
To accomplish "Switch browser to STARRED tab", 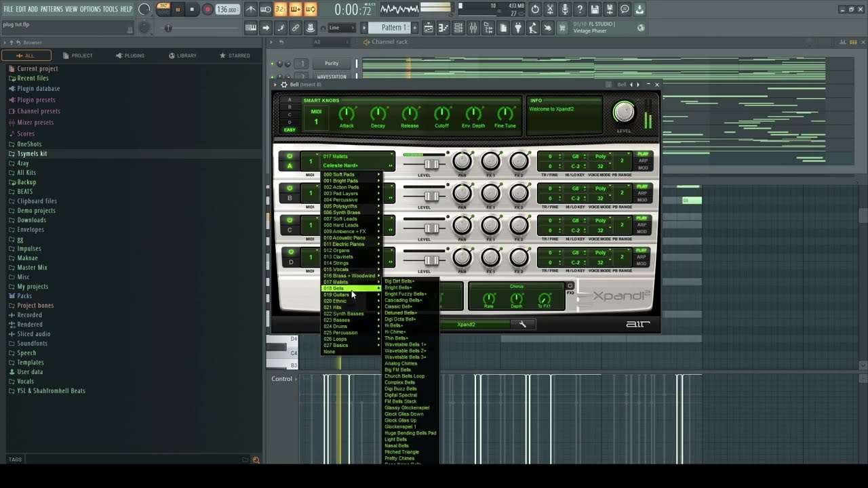I will [235, 56].
